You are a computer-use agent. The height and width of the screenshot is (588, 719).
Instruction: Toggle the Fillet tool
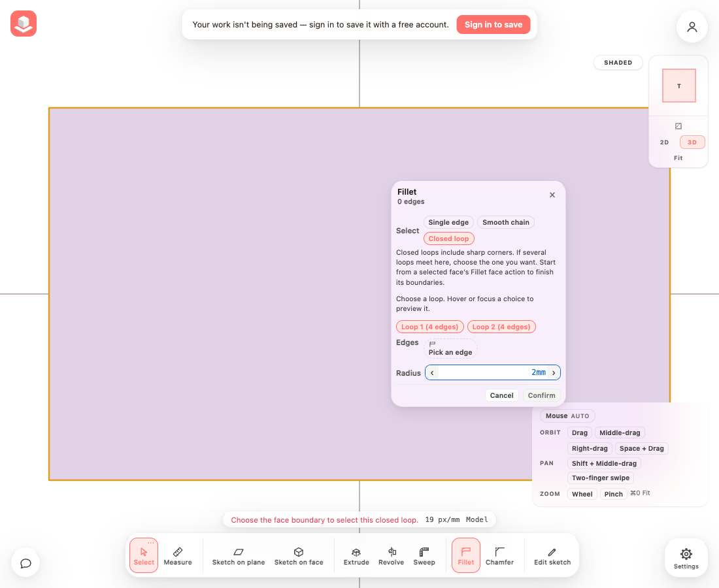click(x=466, y=555)
